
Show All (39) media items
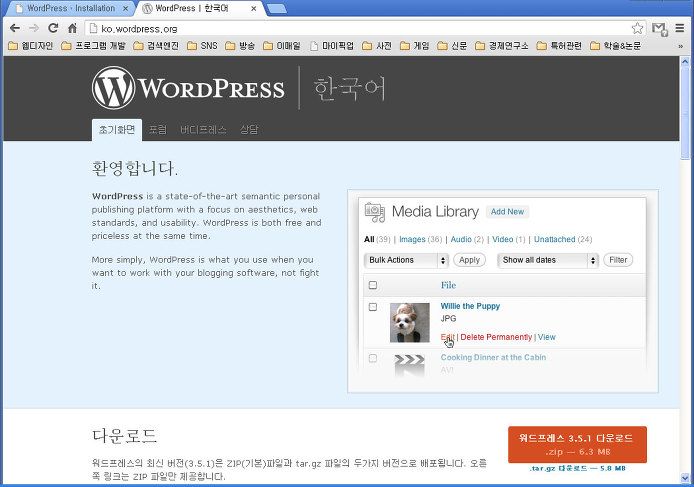click(377, 240)
